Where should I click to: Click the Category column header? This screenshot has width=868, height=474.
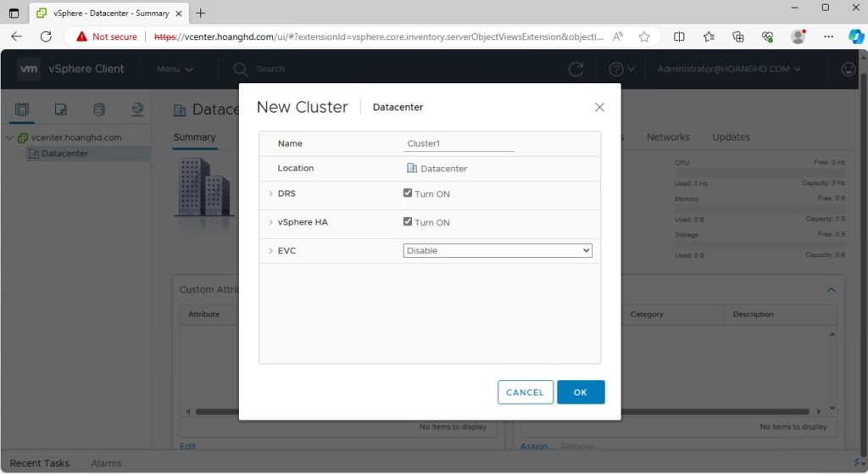[x=646, y=314]
